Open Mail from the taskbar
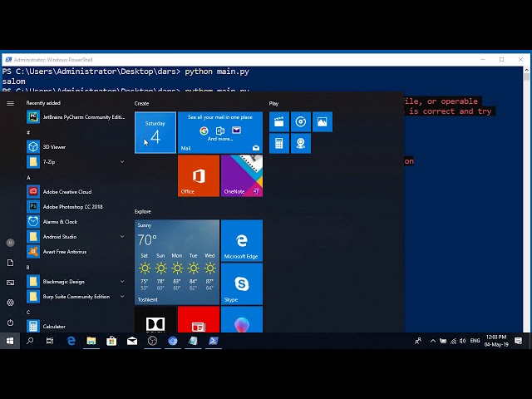 click(132, 341)
